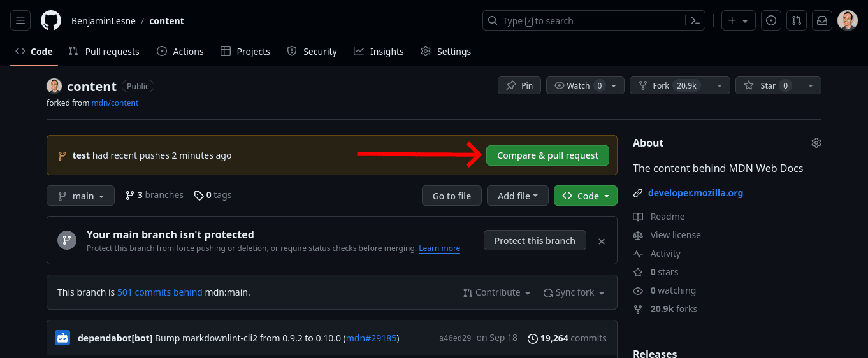This screenshot has height=358, width=868.
Task: Open the issues icon in header
Action: click(x=771, y=20)
